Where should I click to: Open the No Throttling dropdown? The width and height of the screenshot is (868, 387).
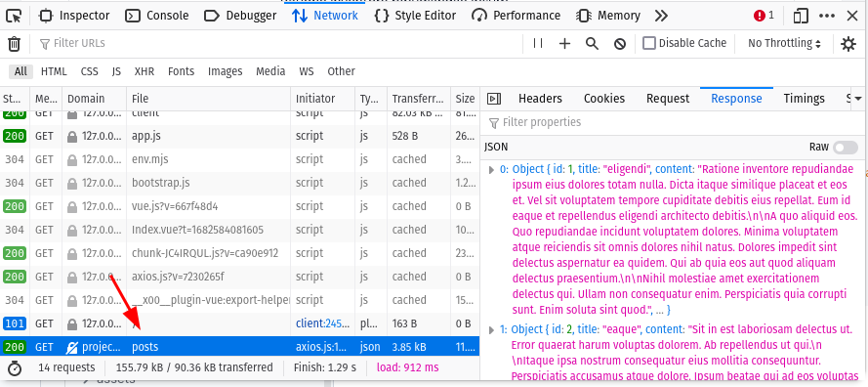(x=784, y=43)
